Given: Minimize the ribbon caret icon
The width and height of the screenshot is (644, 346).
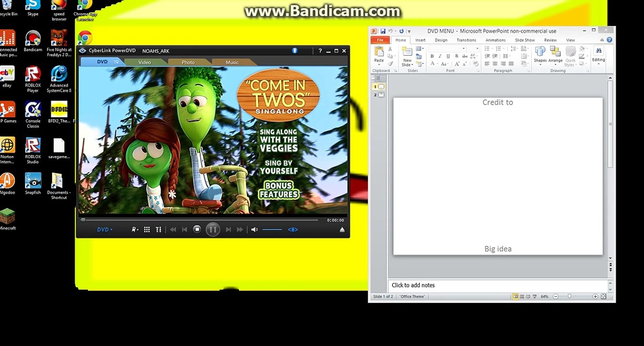Looking at the screenshot, I should tap(602, 40).
